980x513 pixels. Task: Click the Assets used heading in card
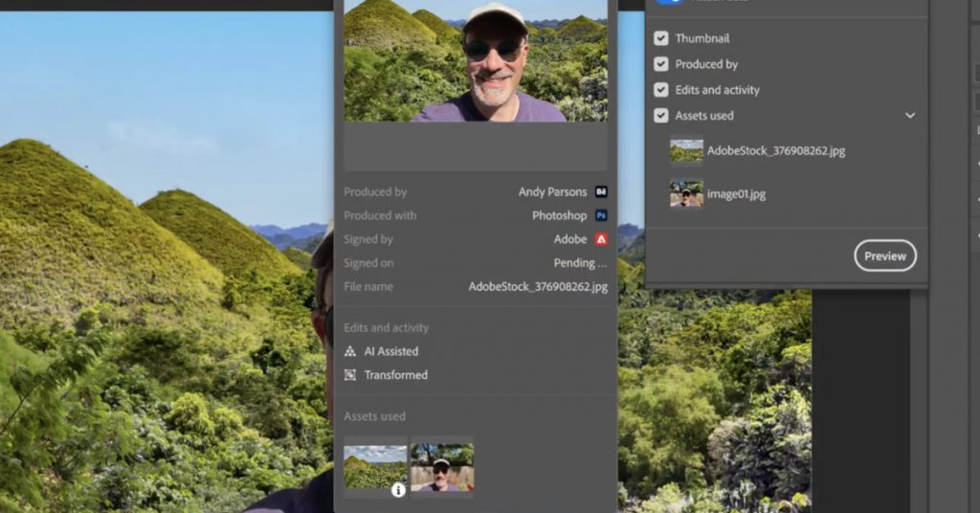click(374, 416)
